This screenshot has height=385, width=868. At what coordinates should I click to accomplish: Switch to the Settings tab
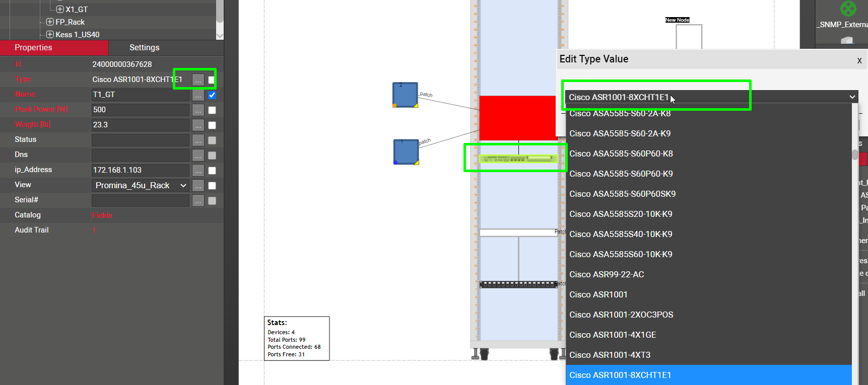coord(144,48)
